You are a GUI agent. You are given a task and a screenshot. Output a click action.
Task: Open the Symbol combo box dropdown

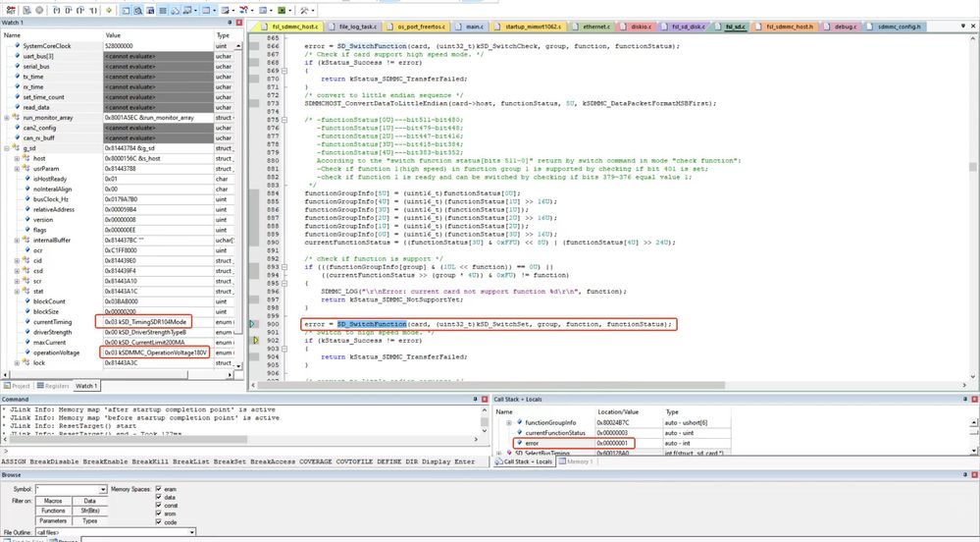[x=103, y=489]
